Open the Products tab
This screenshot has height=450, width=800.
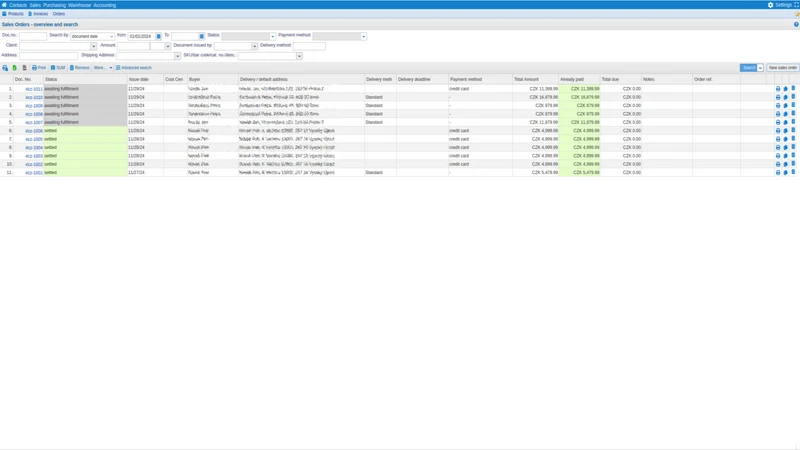pyautogui.click(x=13, y=14)
